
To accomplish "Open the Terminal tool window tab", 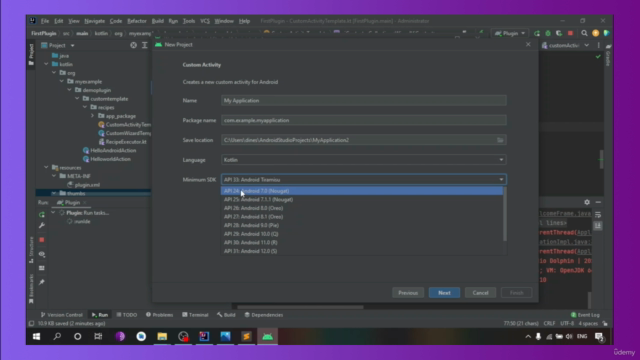I will tap(195, 315).
